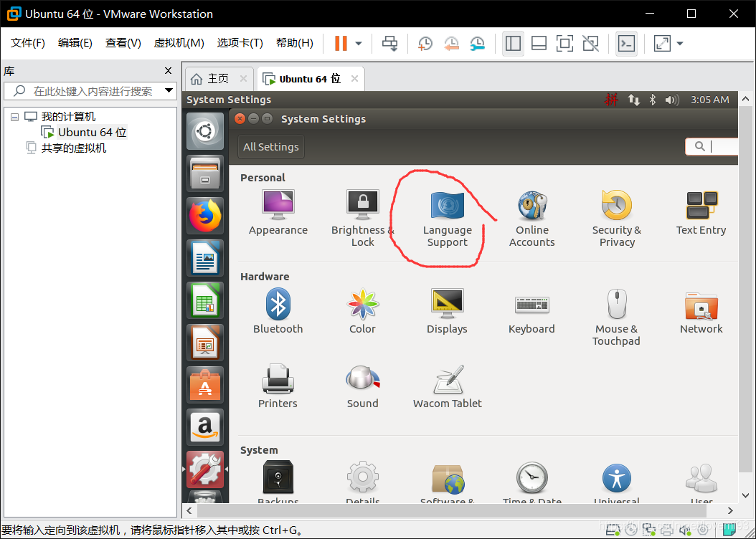
Task: Toggle thumbnail bar view button
Action: pos(539,43)
